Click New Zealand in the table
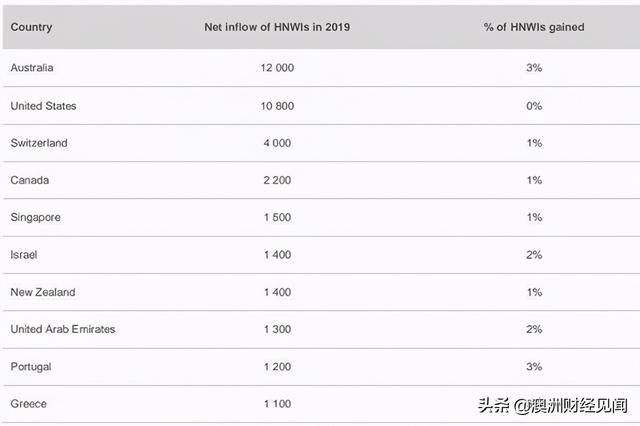Image resolution: width=640 pixels, height=426 pixels. tap(43, 292)
